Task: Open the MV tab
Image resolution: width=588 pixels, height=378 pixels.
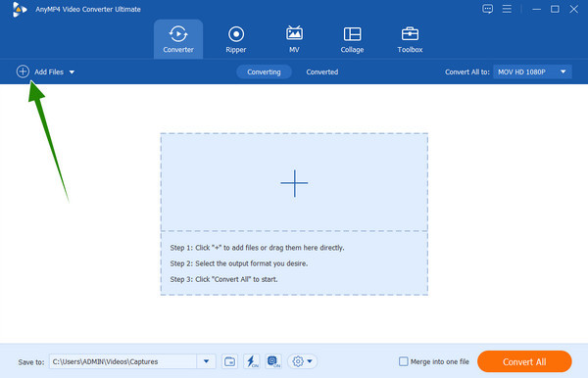Action: click(294, 39)
